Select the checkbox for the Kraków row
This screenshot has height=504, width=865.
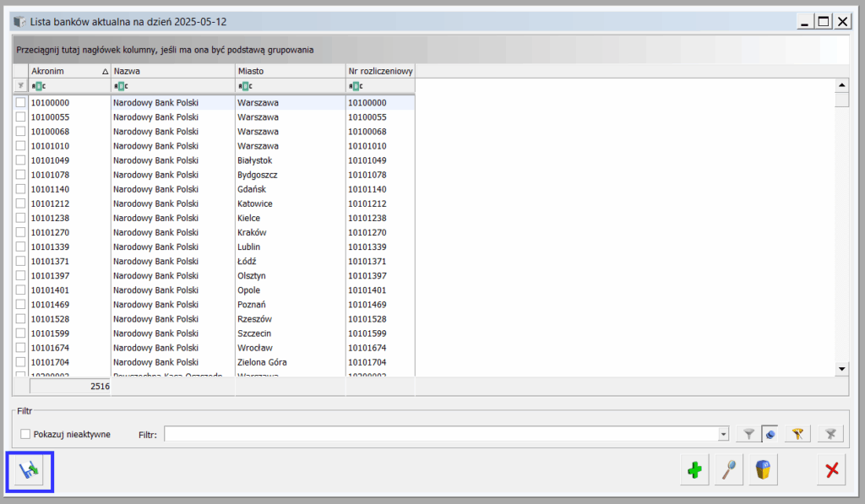point(20,232)
